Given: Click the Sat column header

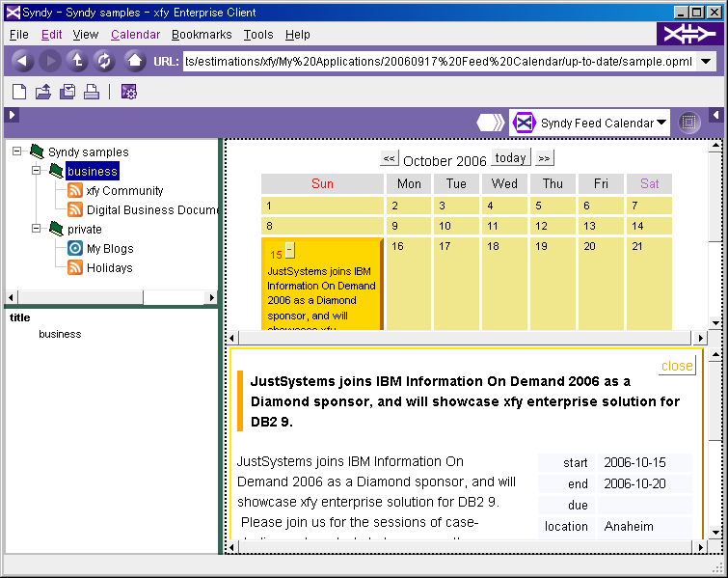Looking at the screenshot, I should pos(649,183).
